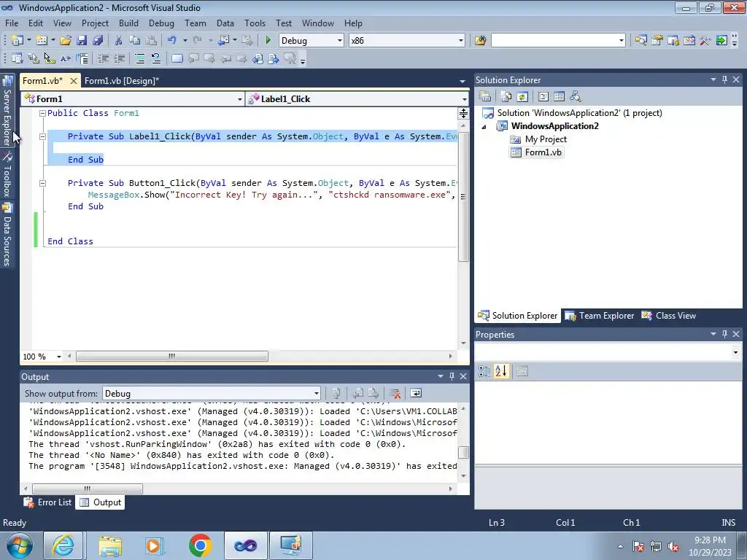Image resolution: width=747 pixels, height=560 pixels.
Task: Click Show All Files in Solution Explorer
Action: click(506, 97)
